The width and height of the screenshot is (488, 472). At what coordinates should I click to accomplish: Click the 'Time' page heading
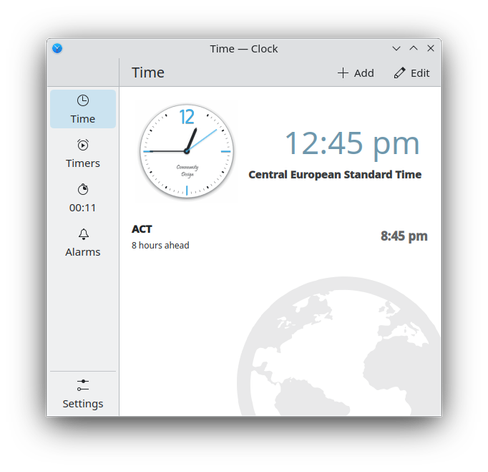click(x=148, y=73)
